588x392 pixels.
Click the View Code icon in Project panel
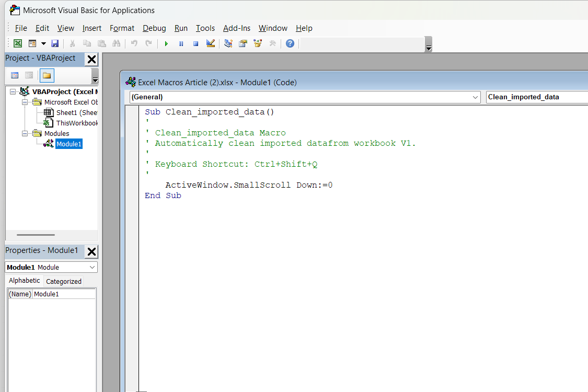tap(15, 75)
